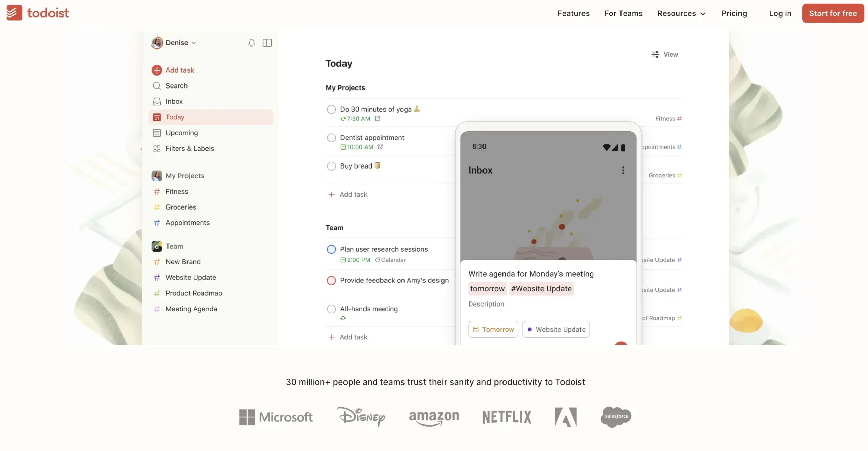Toggle the sidebar panel icon
868x451 pixels.
(x=267, y=43)
